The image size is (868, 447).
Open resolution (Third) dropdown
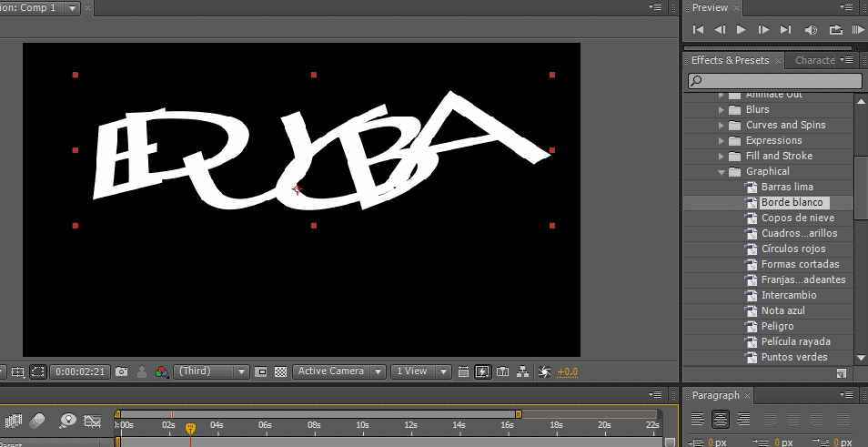click(x=211, y=371)
